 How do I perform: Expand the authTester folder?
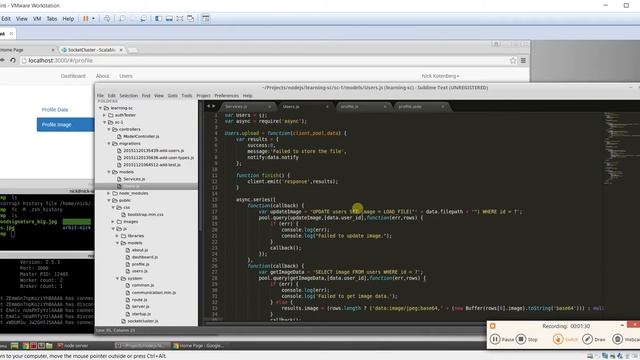(x=104, y=115)
